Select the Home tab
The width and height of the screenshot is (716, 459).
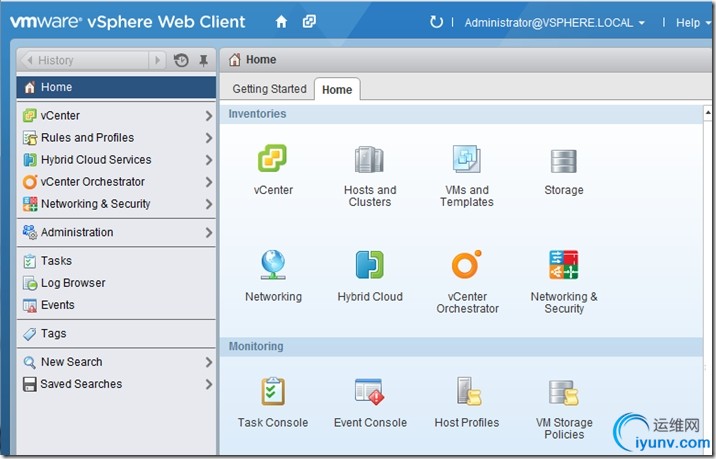337,90
